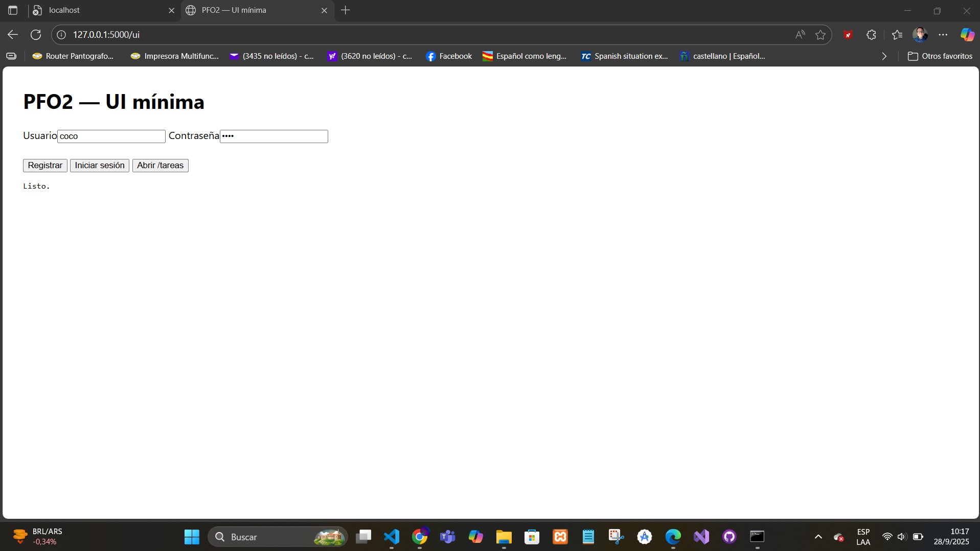Switch to the localhost tab
980x551 pixels.
point(102,10)
